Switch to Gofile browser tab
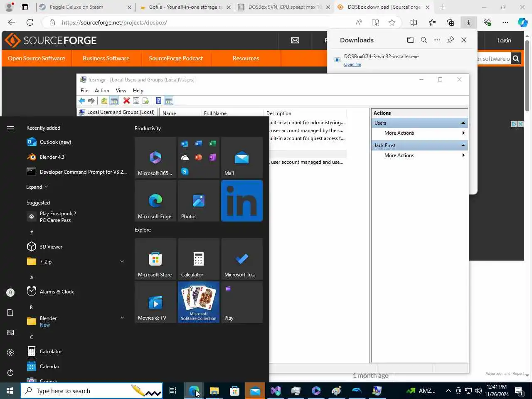 (185, 7)
